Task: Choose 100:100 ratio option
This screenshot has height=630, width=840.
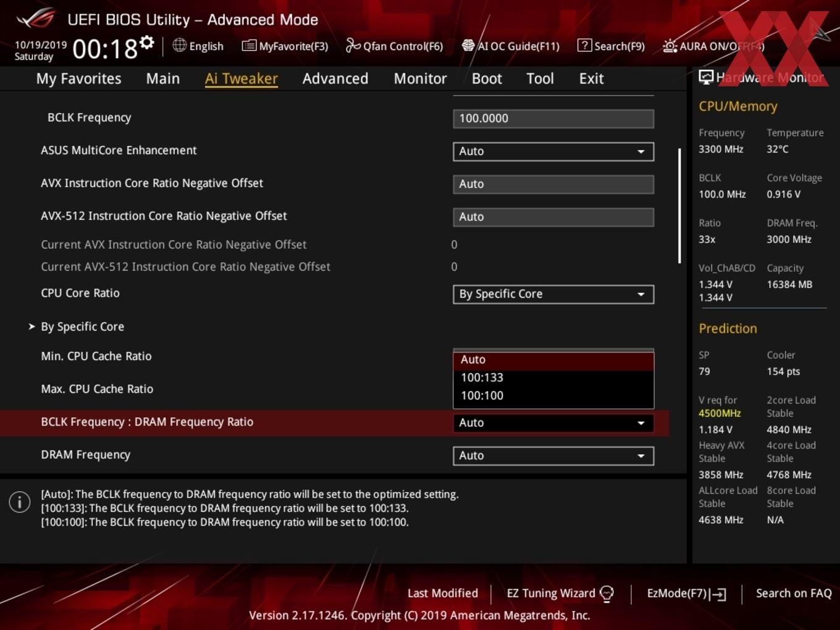Action: [x=553, y=396]
